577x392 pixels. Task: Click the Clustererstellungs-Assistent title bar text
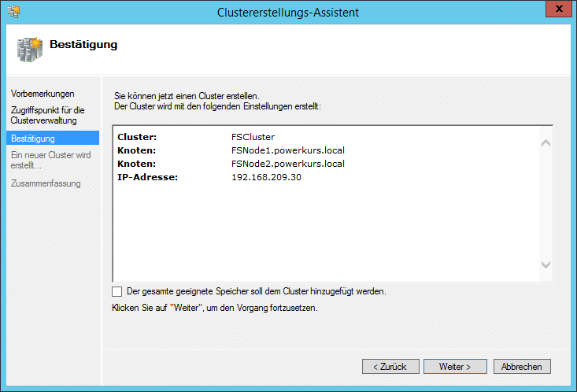pyautogui.click(x=288, y=13)
